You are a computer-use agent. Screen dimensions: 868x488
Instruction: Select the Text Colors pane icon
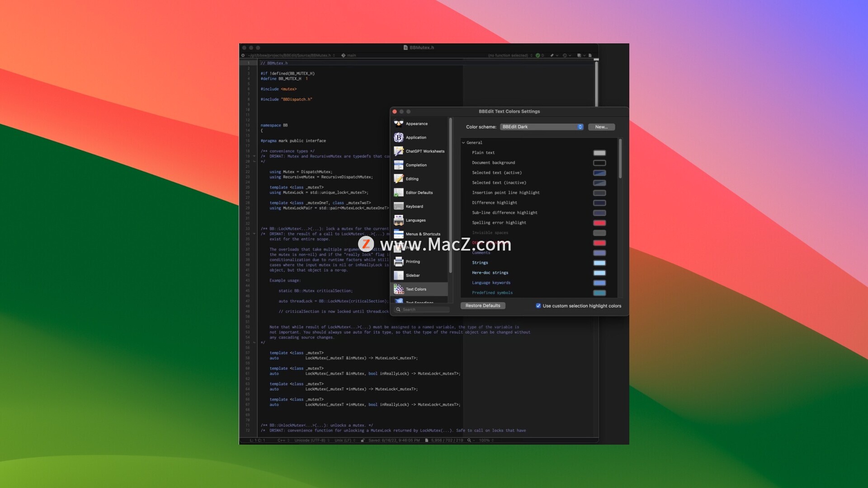pyautogui.click(x=398, y=289)
